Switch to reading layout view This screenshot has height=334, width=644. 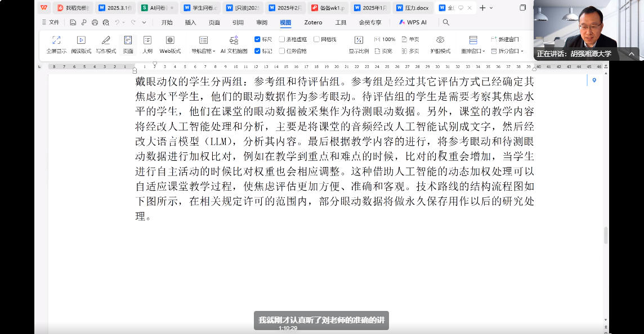pos(81,44)
